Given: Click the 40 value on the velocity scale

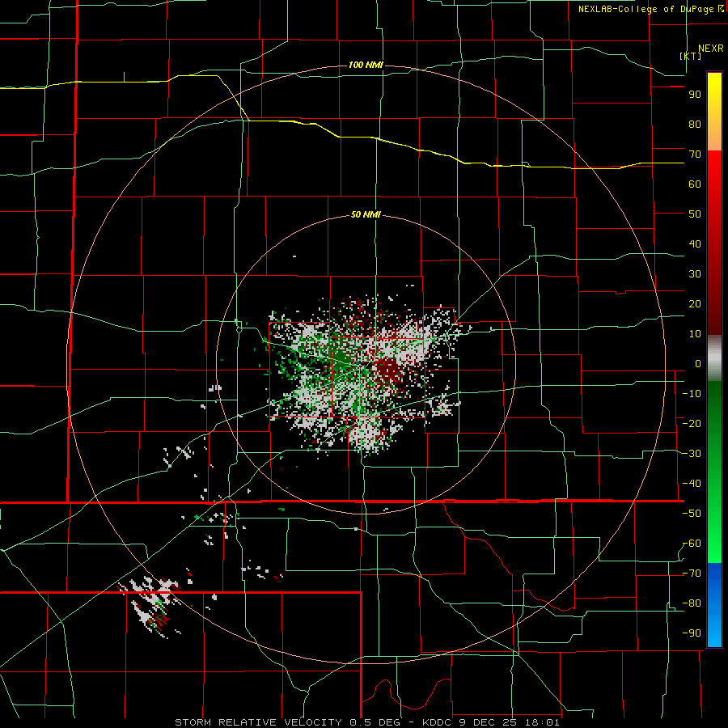Looking at the screenshot, I should tap(695, 244).
